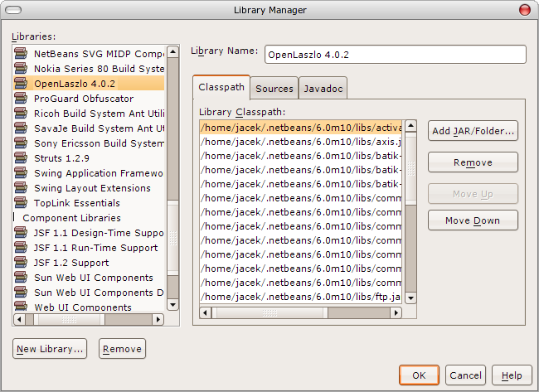Switch to the Sources tab

274,89
